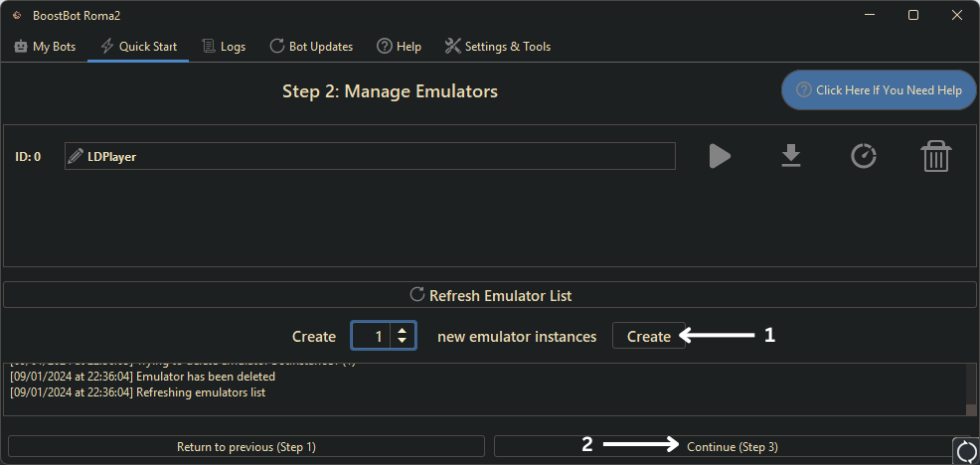Switch to the Quick Start tab

point(138,47)
